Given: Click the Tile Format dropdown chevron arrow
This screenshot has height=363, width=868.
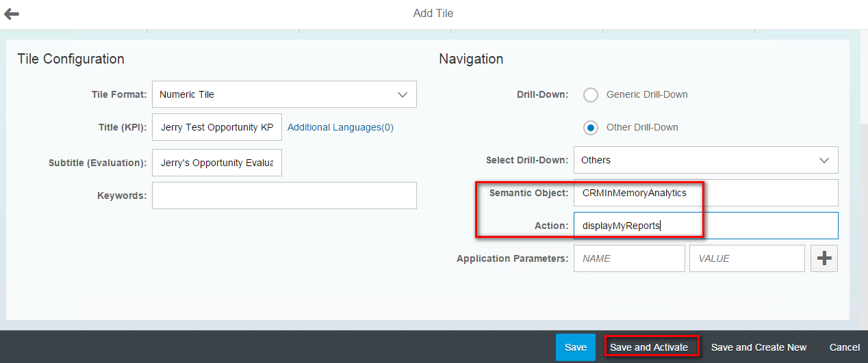Looking at the screenshot, I should click(403, 94).
